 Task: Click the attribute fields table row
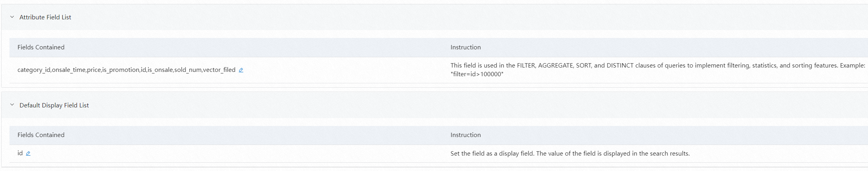[335, 70]
